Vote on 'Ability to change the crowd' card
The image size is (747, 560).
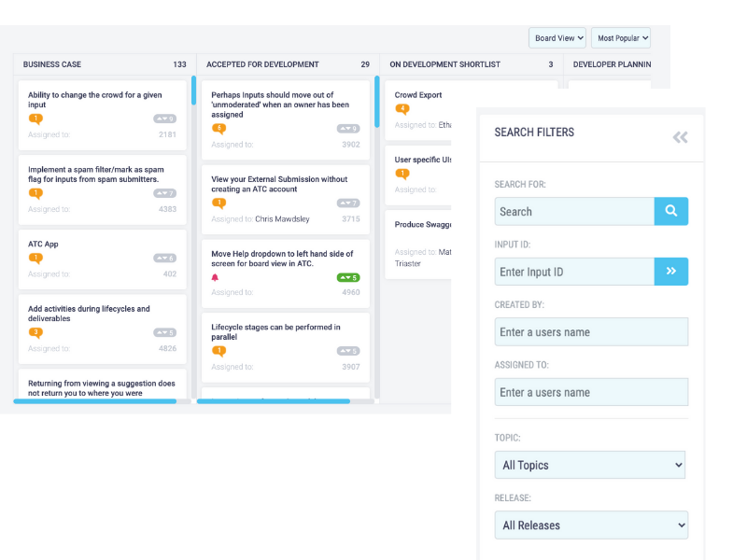tap(165, 119)
